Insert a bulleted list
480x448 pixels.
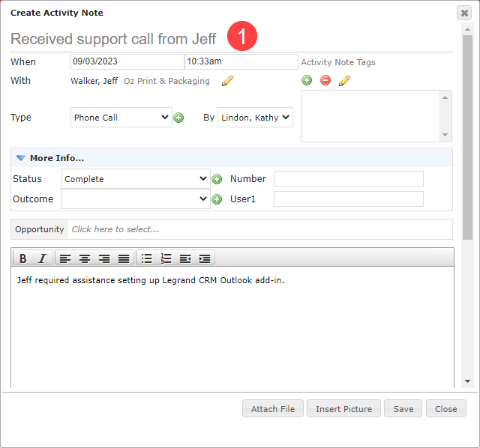147,258
